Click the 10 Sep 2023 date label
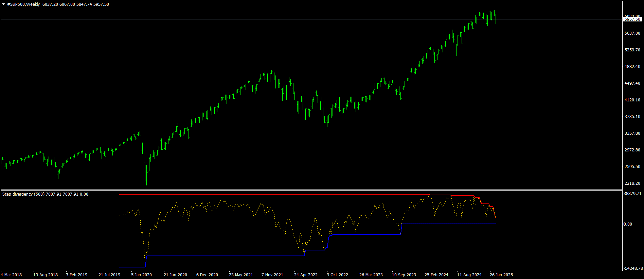 [404, 275]
